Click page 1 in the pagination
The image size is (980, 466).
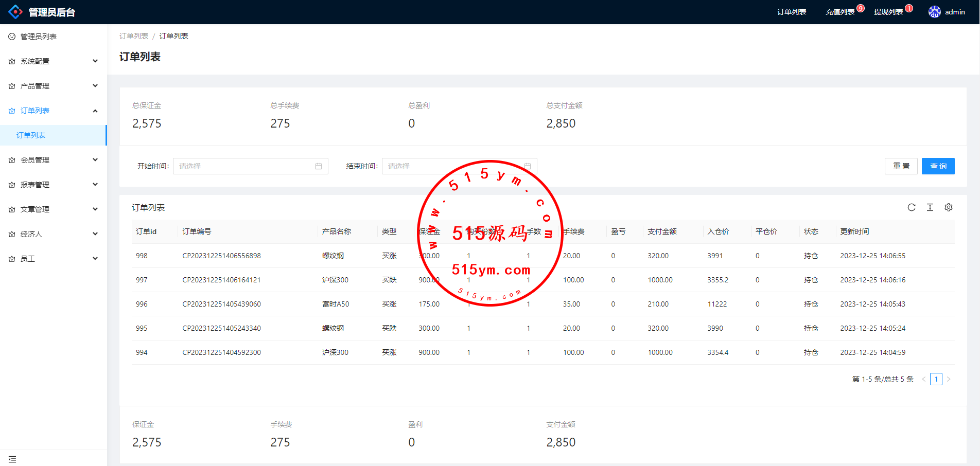click(936, 379)
